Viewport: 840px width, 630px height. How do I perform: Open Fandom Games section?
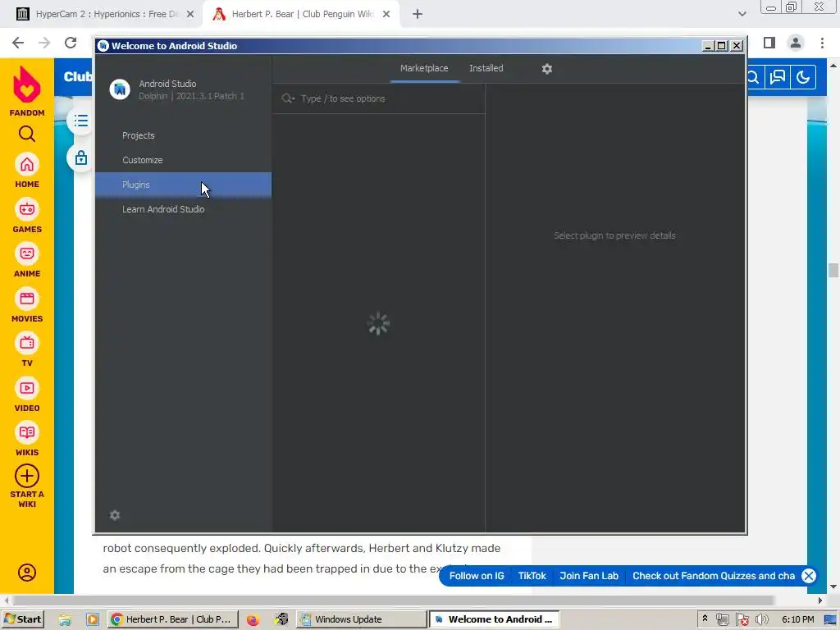27,216
